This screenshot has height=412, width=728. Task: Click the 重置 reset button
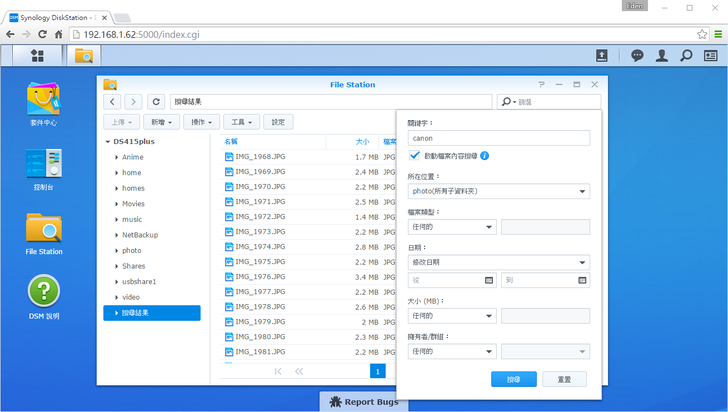(x=564, y=379)
